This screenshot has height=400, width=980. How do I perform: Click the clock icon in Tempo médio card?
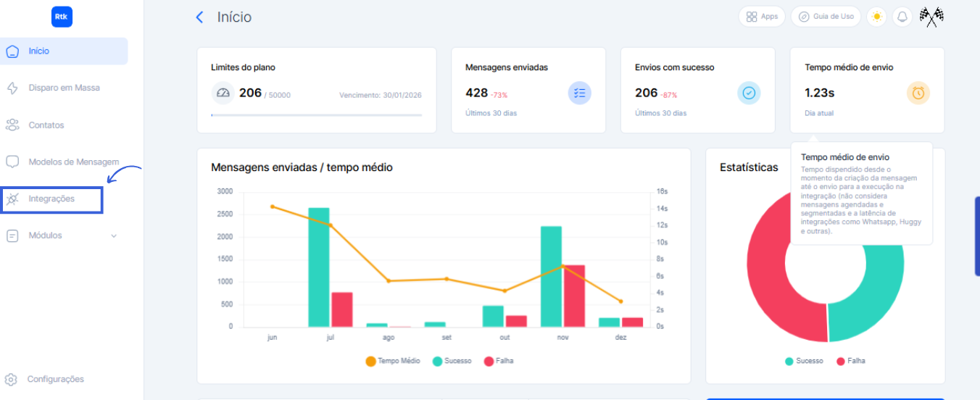(918, 93)
